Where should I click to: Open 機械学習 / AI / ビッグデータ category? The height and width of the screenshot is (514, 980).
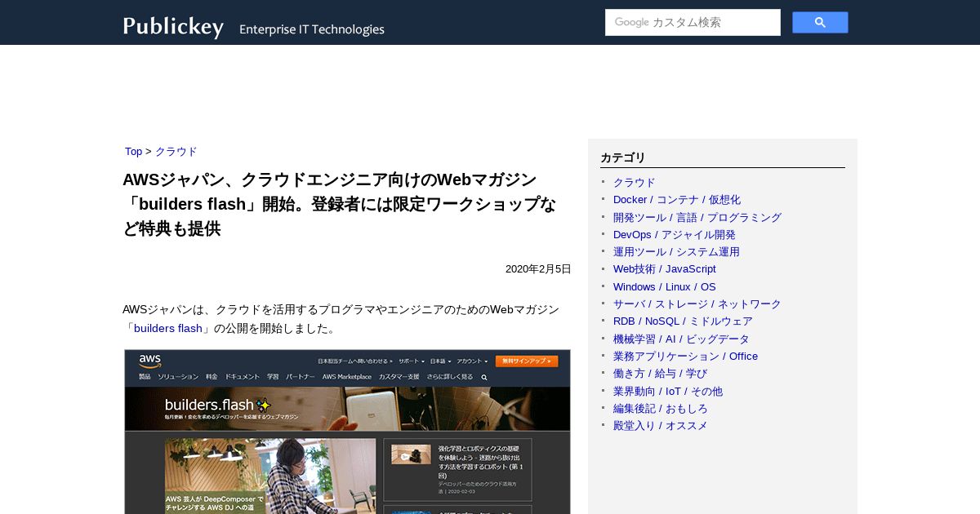point(681,339)
